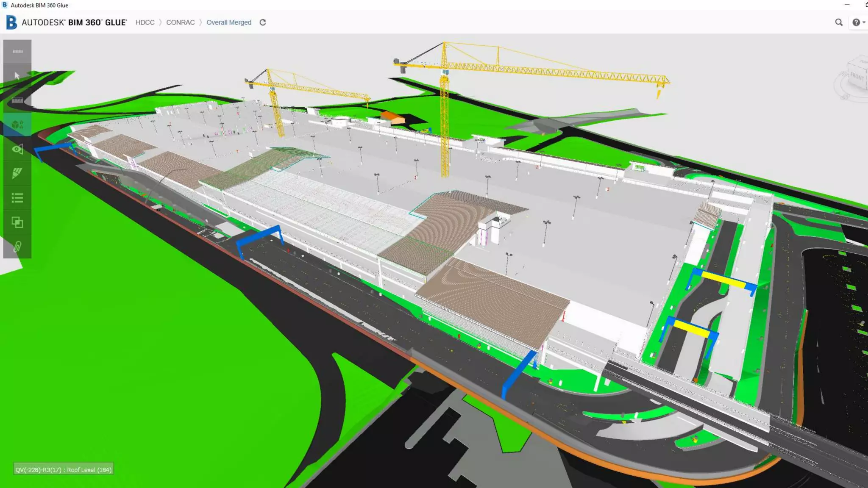Viewport: 868px width, 488px height.
Task: Go to the HDCC breadcrumb
Action: [x=145, y=22]
